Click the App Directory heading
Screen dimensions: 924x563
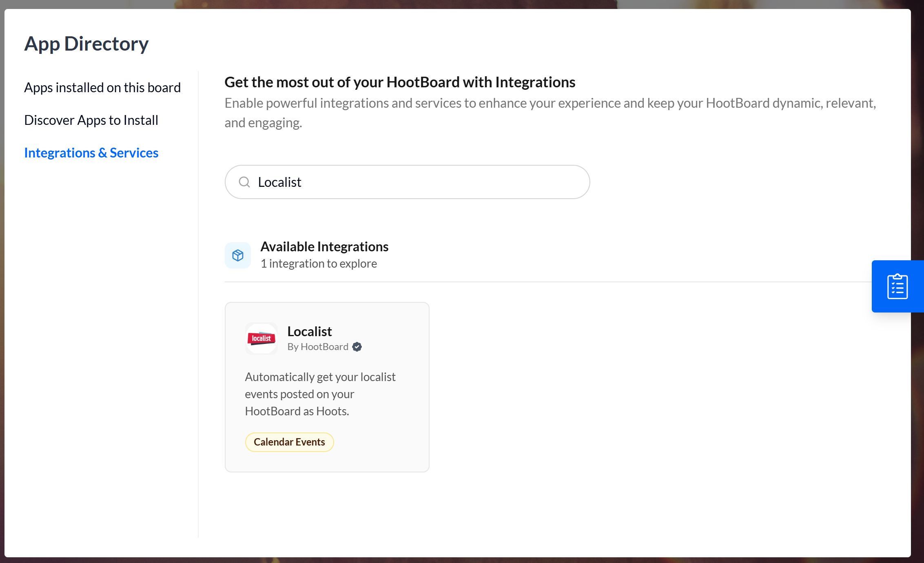[x=86, y=44]
